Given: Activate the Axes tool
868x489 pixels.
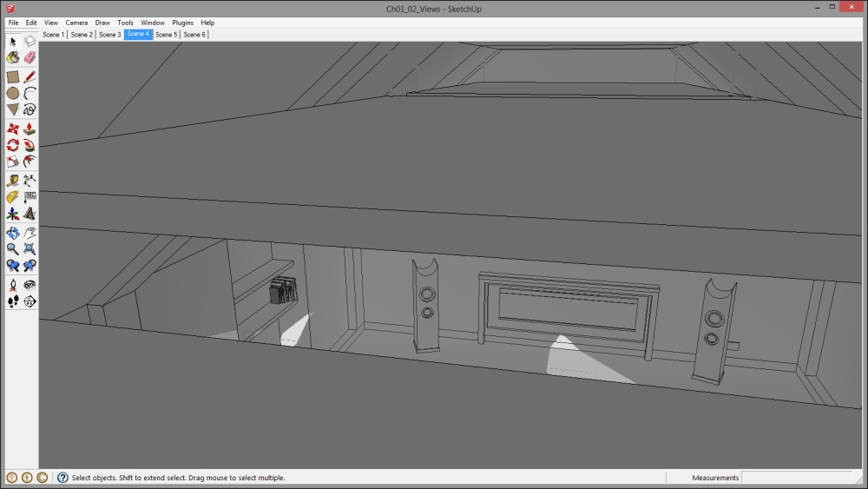Looking at the screenshot, I should [x=13, y=214].
